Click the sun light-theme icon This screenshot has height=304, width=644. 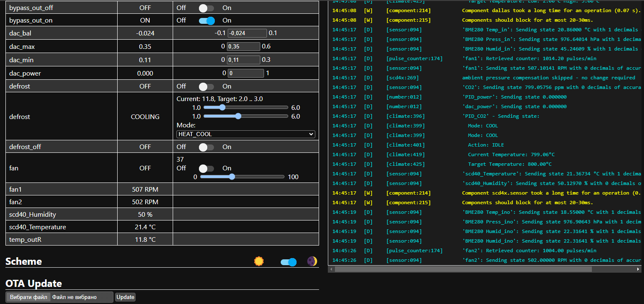pyautogui.click(x=259, y=261)
